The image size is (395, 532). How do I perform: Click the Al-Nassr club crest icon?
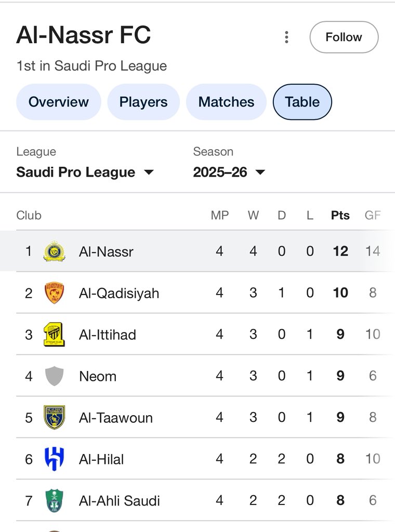click(x=54, y=251)
